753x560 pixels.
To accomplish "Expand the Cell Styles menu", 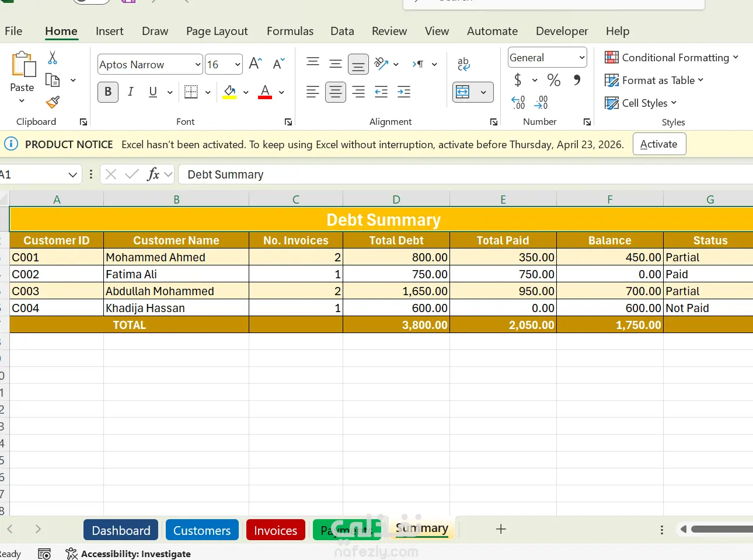I will [x=641, y=103].
